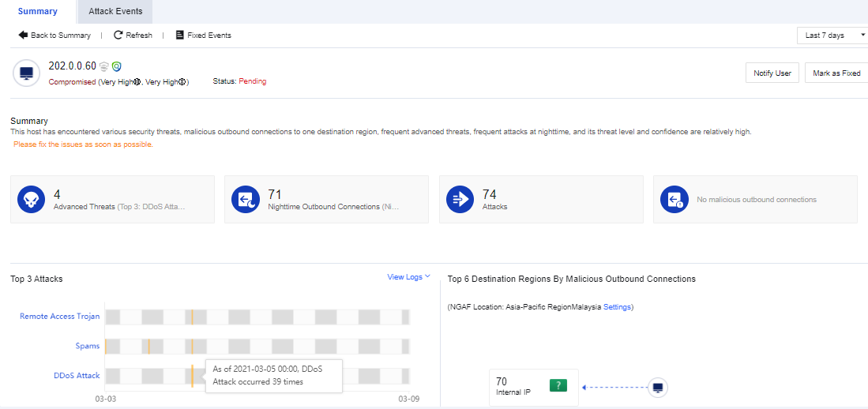This screenshot has height=409, width=868.
Task: Select the Summary tab
Action: (37, 12)
